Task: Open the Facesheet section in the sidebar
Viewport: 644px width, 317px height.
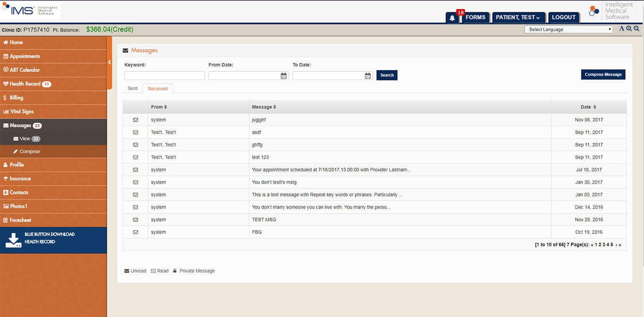Action: pyautogui.click(x=21, y=219)
